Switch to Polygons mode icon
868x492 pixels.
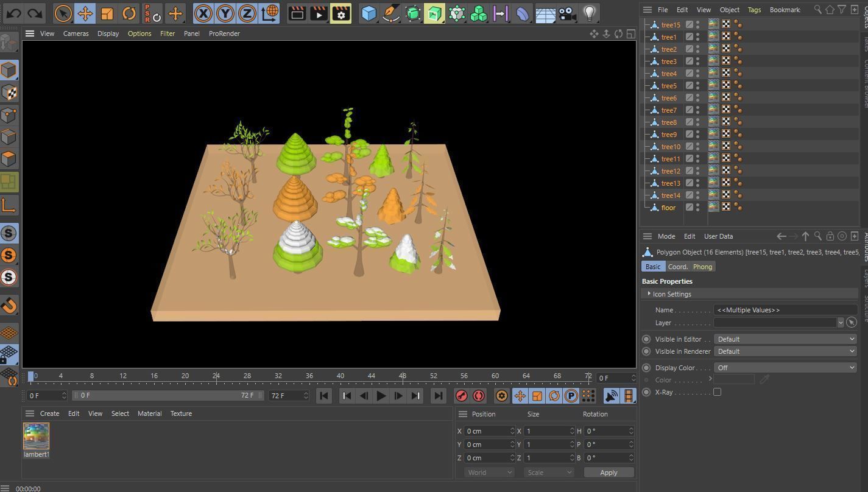[9, 159]
